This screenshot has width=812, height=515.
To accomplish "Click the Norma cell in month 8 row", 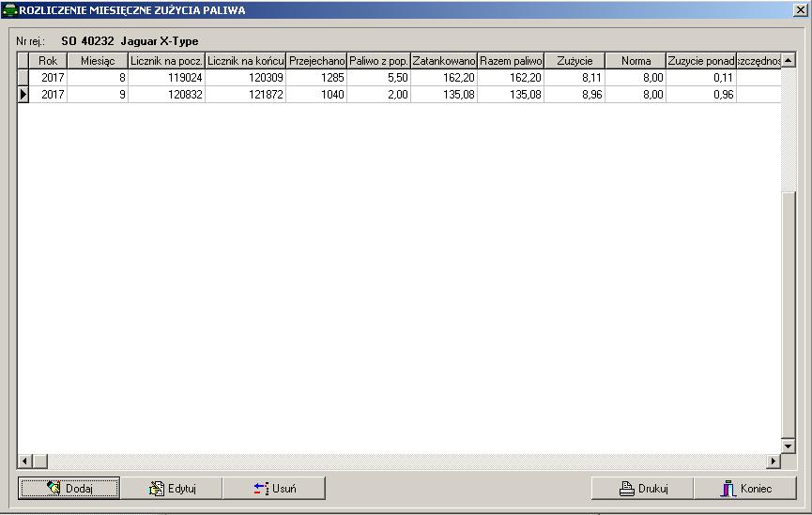I will (x=636, y=78).
